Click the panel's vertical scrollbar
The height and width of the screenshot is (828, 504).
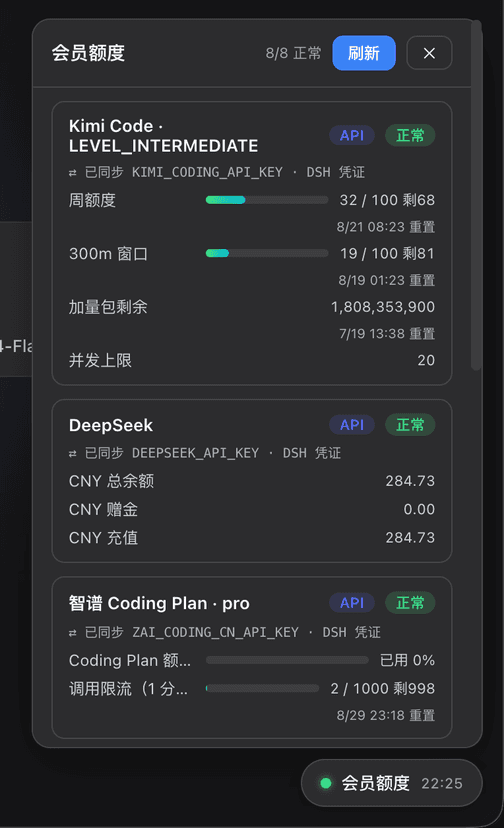click(x=476, y=195)
